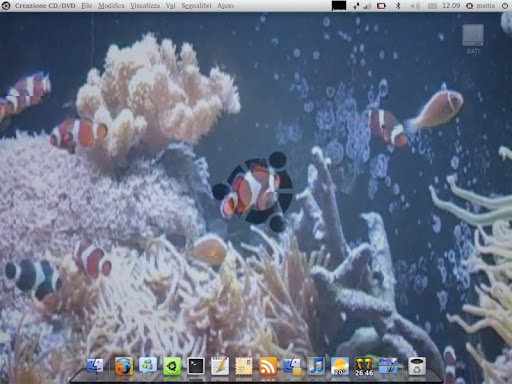Open the Finder home folder dock icon
Viewport: 512px width, 384px height.
tap(292, 366)
